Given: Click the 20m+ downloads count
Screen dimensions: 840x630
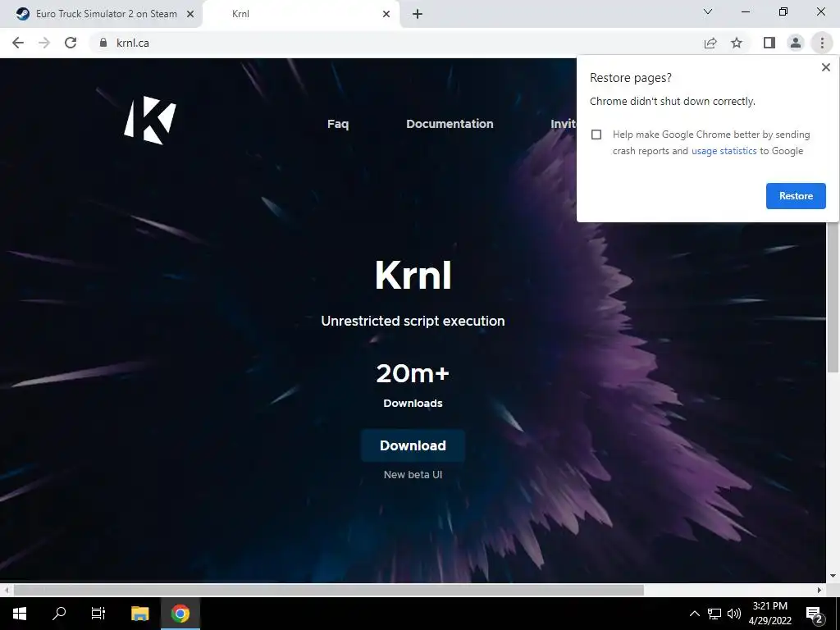Looking at the screenshot, I should [x=413, y=373].
